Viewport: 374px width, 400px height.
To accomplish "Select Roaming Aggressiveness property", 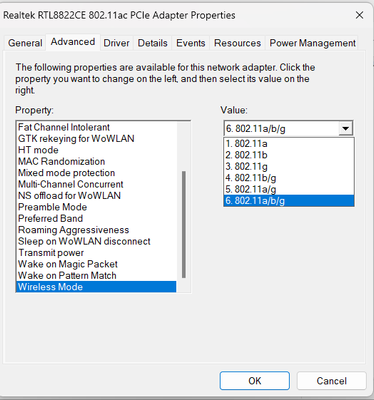I will (x=96, y=230).
